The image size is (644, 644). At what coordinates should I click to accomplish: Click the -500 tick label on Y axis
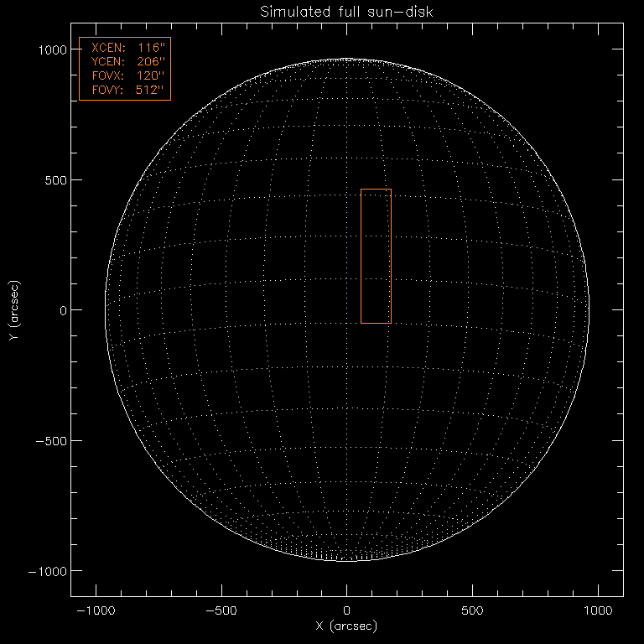click(51, 440)
